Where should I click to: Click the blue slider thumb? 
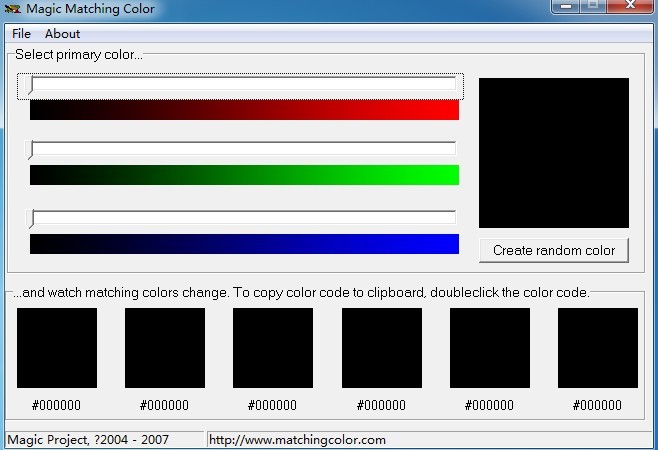pos(32,218)
